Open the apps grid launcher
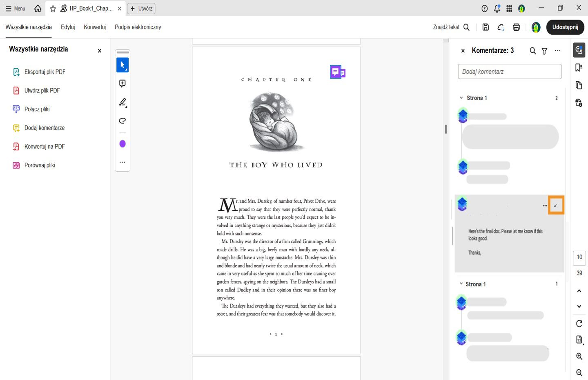588x380 pixels. point(509,9)
